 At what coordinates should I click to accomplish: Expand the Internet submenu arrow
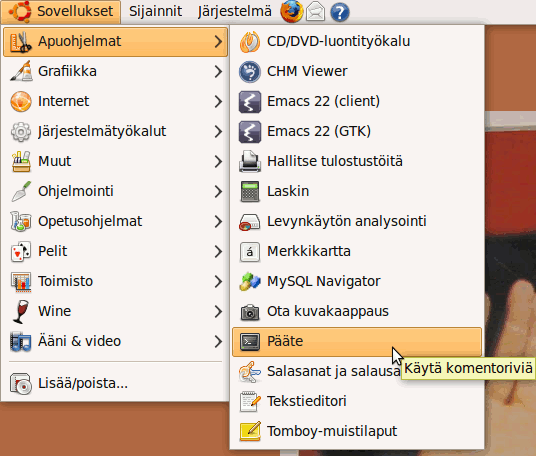218,102
